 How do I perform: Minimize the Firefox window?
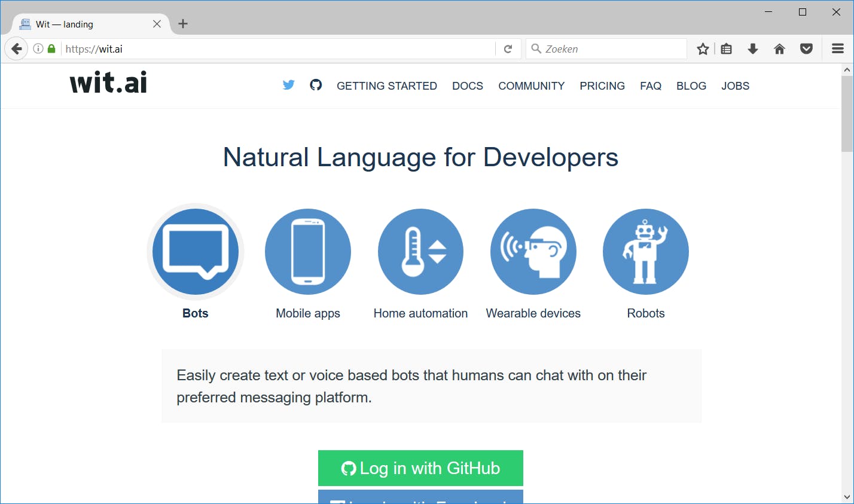(769, 12)
